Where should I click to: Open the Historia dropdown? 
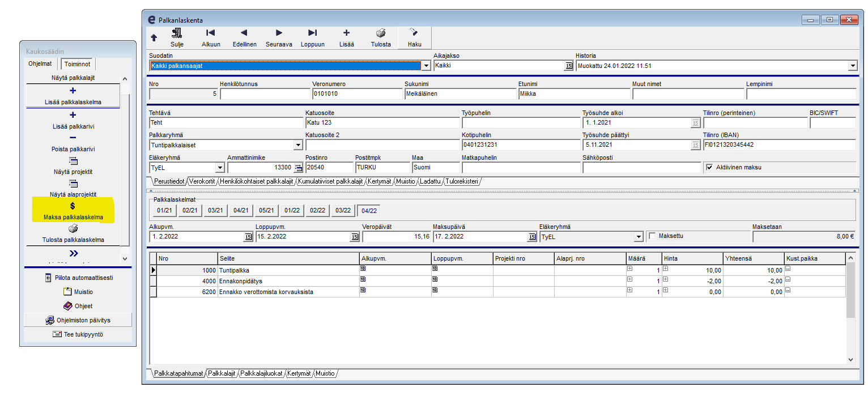[853, 66]
